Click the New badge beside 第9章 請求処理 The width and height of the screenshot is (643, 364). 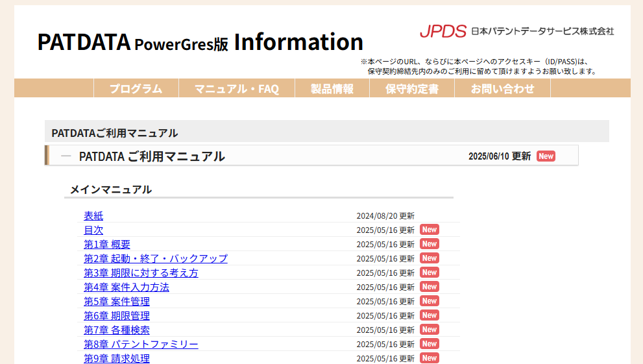430,358
